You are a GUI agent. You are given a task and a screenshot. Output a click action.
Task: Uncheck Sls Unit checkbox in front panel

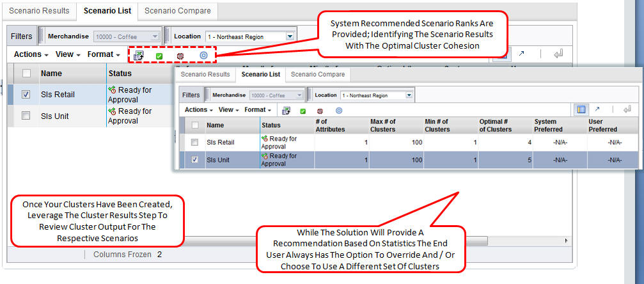click(x=195, y=159)
